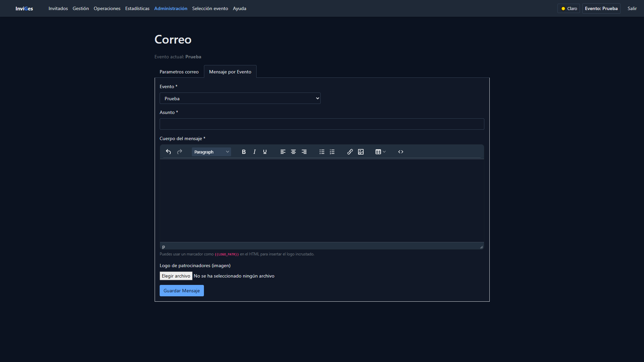Toggle underline formatting in message editor
Screen dimensions: 644x362
[265, 152]
